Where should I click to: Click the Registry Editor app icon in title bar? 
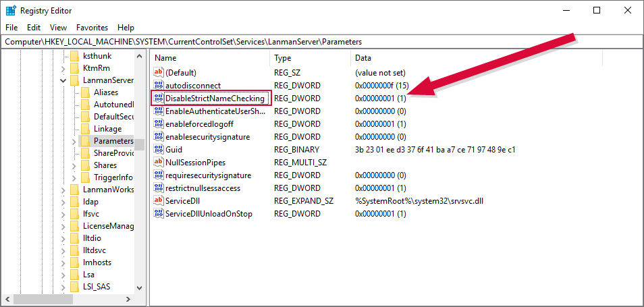click(11, 10)
